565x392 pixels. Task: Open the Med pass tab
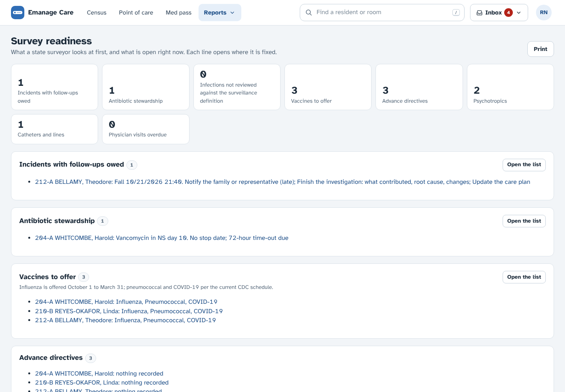pyautogui.click(x=179, y=13)
